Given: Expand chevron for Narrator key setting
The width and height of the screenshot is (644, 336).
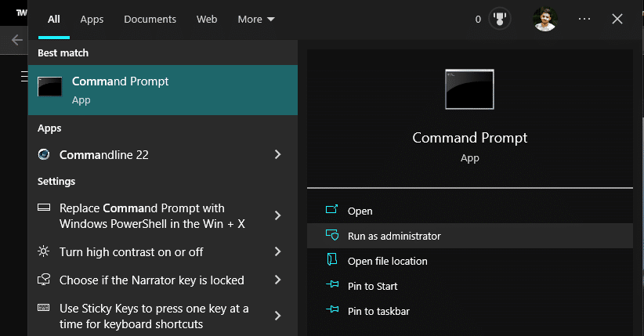Looking at the screenshot, I should point(277,280).
